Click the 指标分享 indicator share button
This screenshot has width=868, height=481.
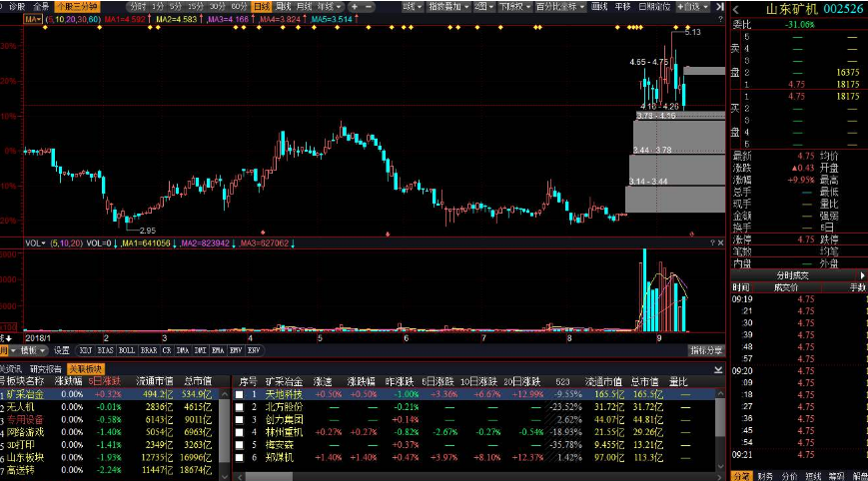[x=706, y=350]
